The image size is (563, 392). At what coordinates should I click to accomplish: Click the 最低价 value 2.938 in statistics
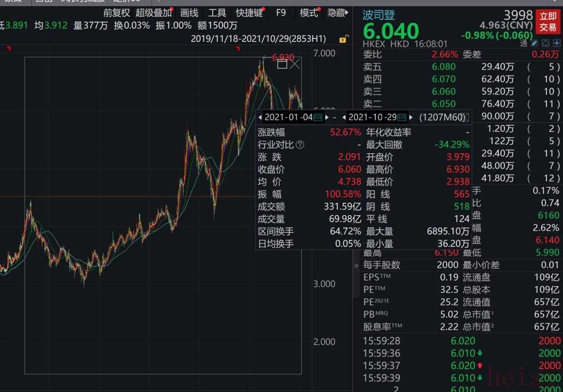point(458,181)
